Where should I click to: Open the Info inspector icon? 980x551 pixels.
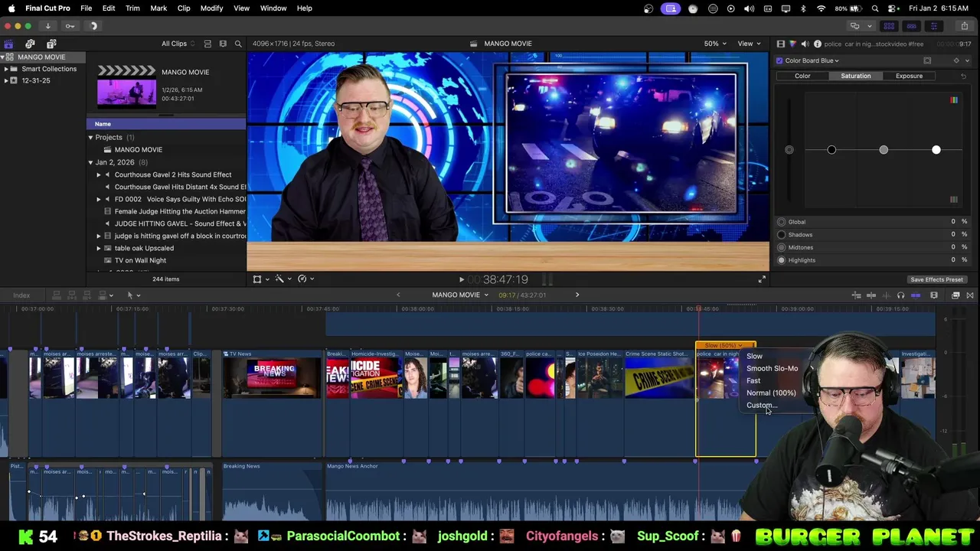(817, 44)
